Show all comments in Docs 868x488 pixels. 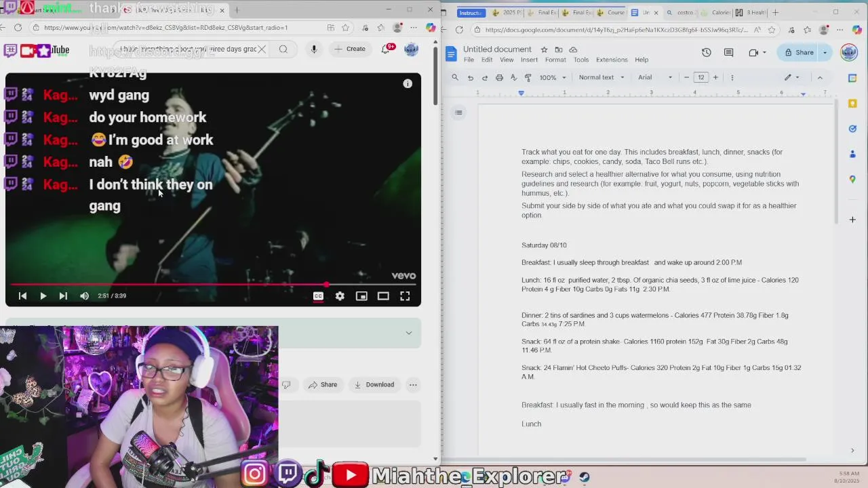(x=728, y=53)
